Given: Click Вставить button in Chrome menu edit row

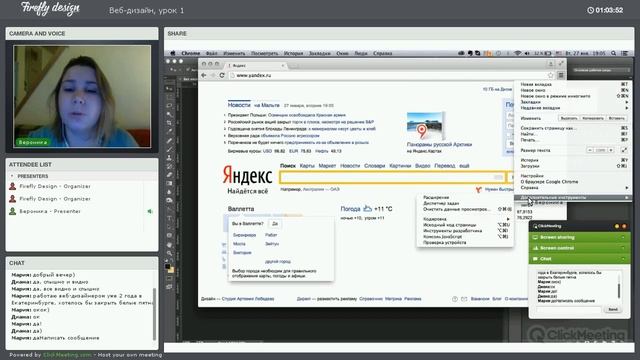Looking at the screenshot, I should point(616,118).
